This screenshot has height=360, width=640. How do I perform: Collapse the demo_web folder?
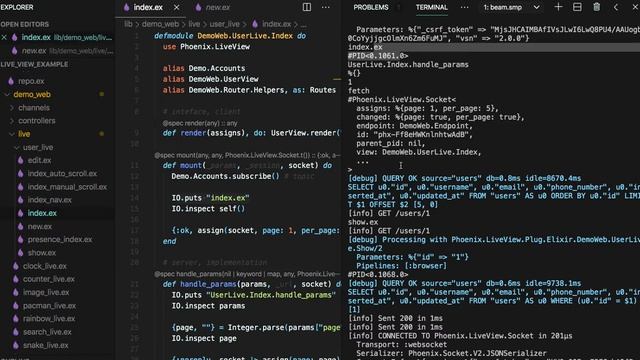coord(32,95)
